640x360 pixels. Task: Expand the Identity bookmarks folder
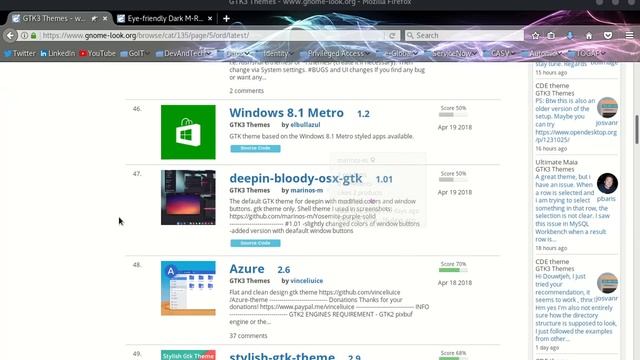click(274, 53)
